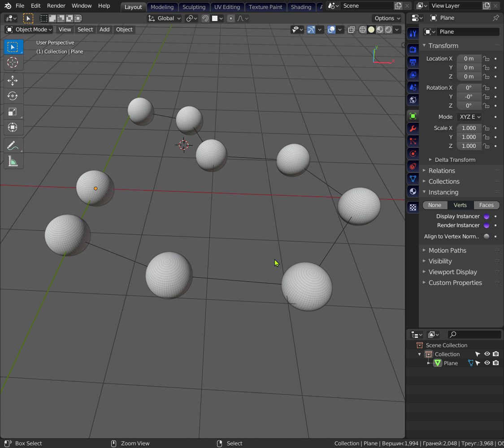This screenshot has width=504, height=448.
Task: Toggle Plane render camera icon in outliner
Action: click(x=496, y=363)
